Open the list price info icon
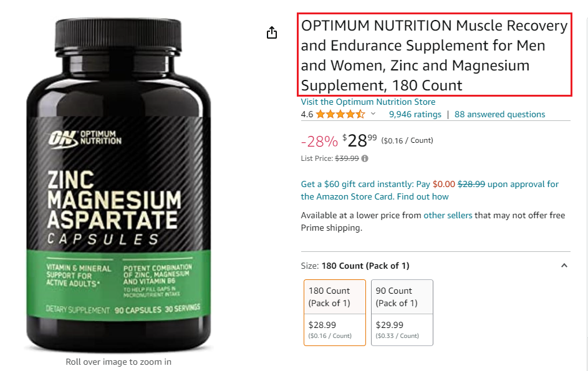588x371 pixels. 365,158
